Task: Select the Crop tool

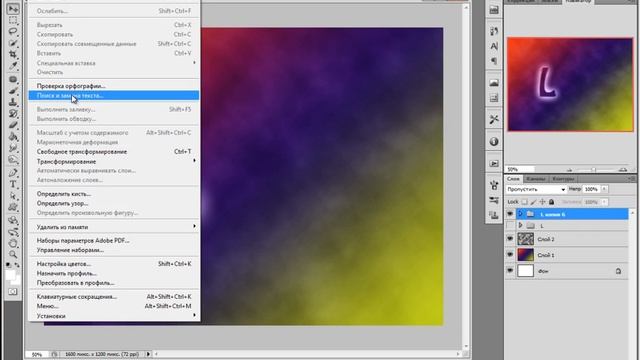Action: pos(13,54)
